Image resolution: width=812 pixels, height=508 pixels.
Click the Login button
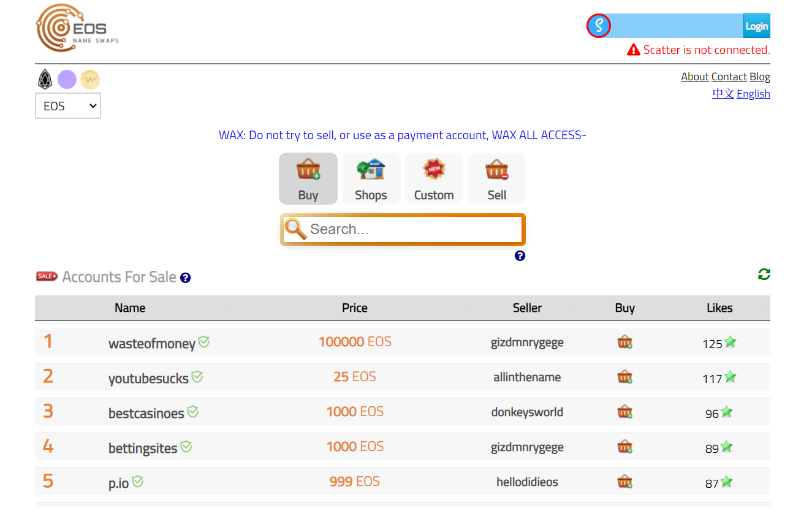[757, 26]
